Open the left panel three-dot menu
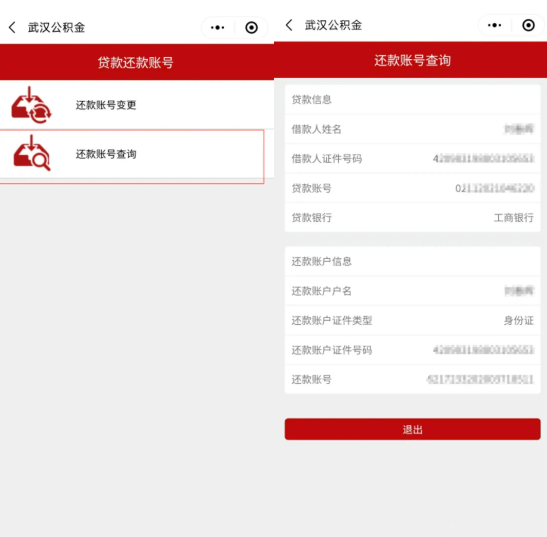 [217, 27]
